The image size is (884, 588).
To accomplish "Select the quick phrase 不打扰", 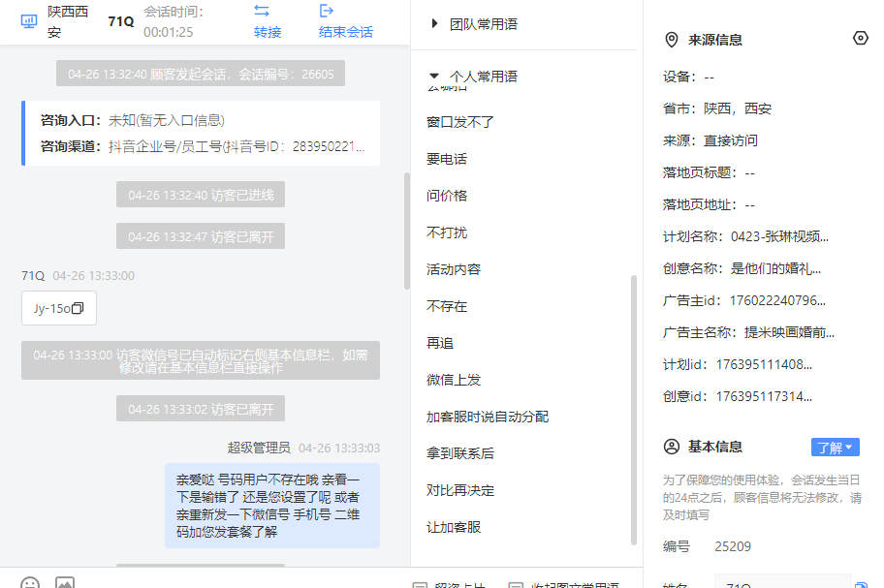I will point(447,232).
